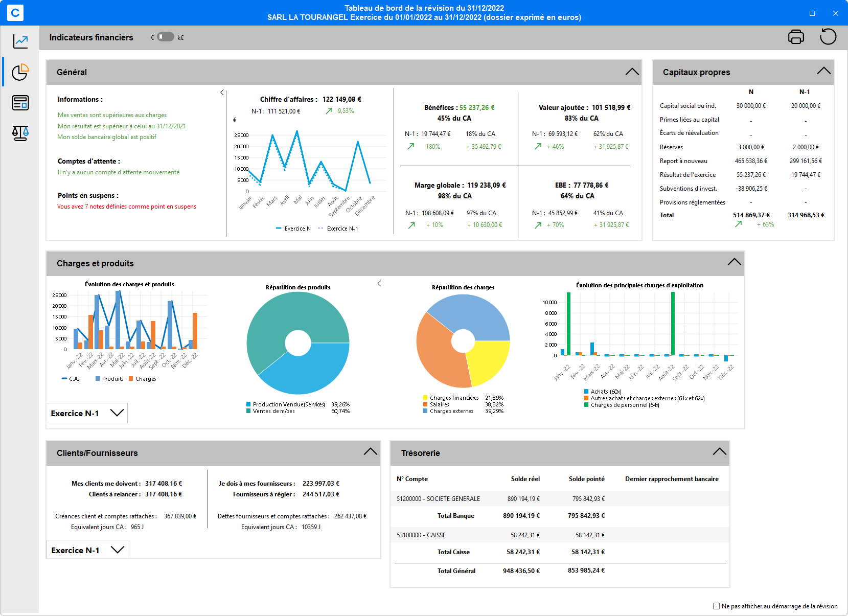Click Production Vendue(Services) legend swatch
Viewport: 848px width, 616px height.
(x=248, y=404)
